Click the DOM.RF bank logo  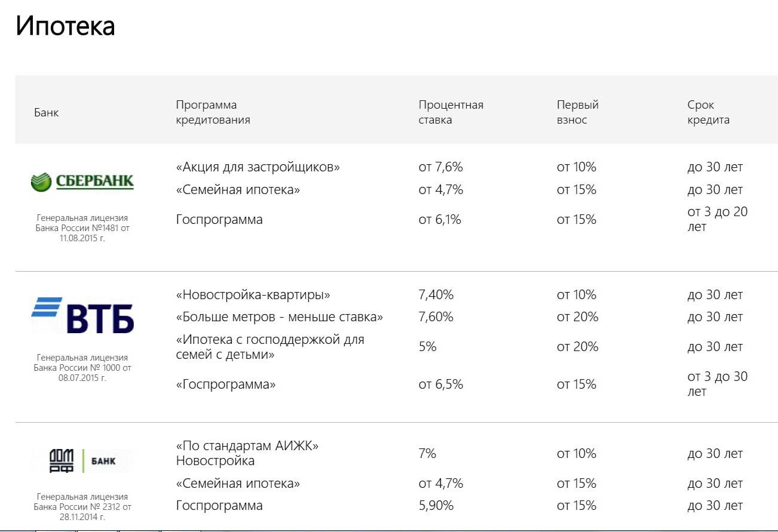82,460
